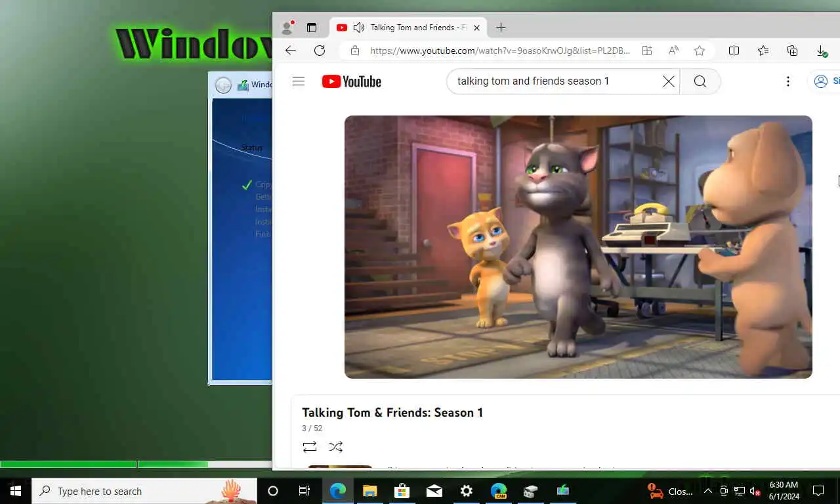
Task: Add this page to favorites with star
Action: pyautogui.click(x=700, y=51)
